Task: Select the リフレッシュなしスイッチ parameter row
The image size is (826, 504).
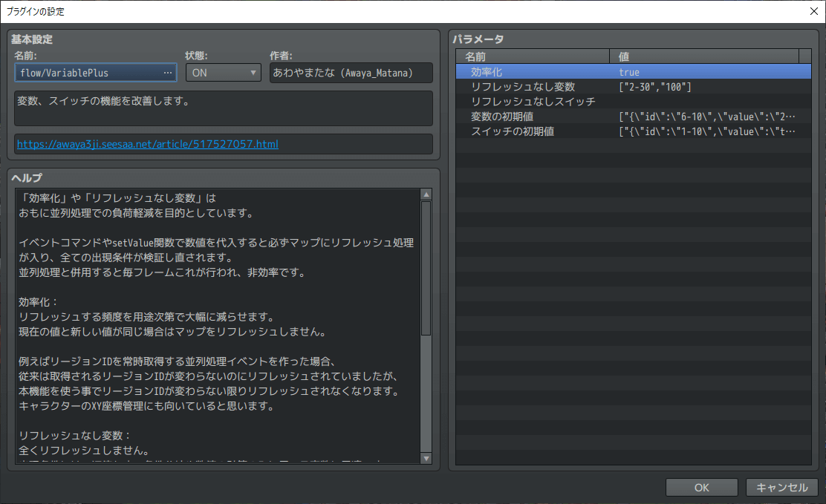Action: click(x=633, y=102)
